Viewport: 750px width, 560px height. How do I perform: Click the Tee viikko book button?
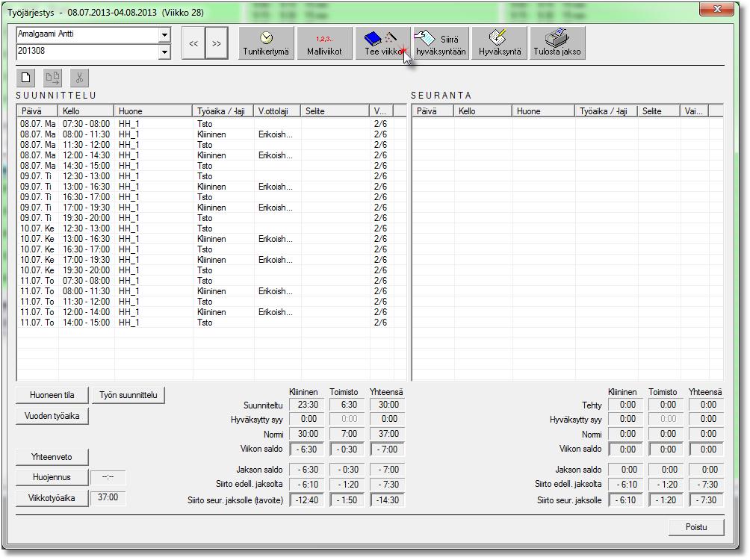pos(382,43)
